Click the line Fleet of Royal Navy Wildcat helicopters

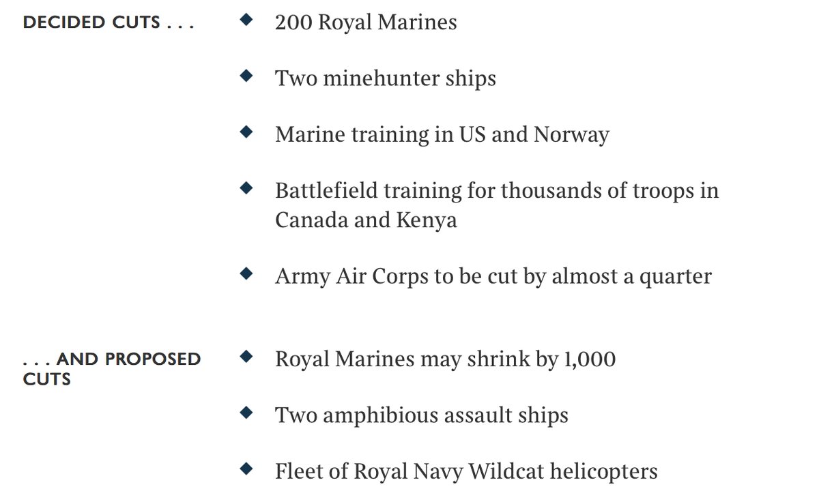pos(466,471)
